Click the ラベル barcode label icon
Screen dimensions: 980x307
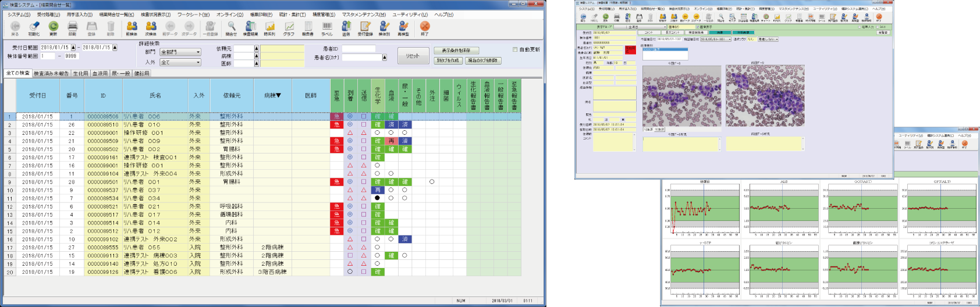tap(327, 27)
